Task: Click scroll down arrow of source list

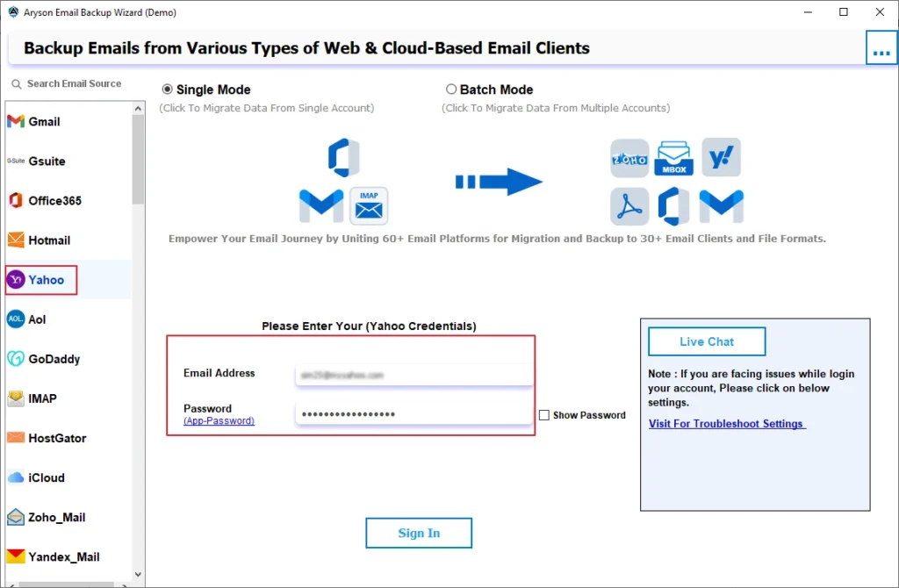Action: pos(138,574)
